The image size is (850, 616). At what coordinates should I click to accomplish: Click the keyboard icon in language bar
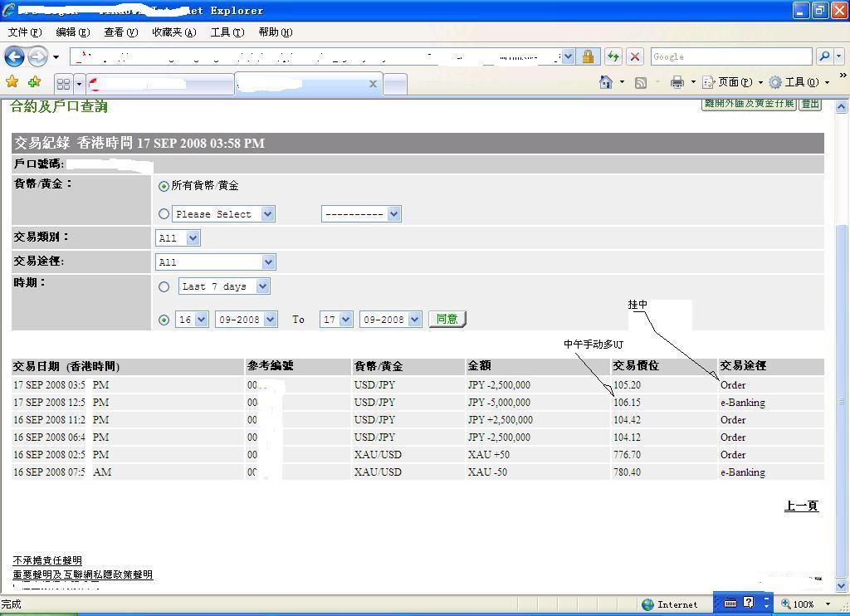click(730, 603)
